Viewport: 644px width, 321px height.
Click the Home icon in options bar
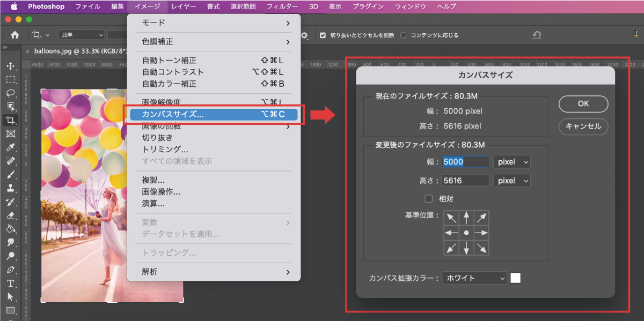click(x=15, y=35)
